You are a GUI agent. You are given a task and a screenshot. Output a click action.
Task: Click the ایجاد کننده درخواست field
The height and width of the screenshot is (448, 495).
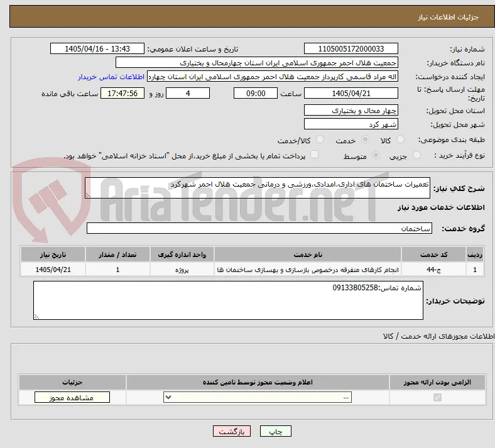click(273, 77)
